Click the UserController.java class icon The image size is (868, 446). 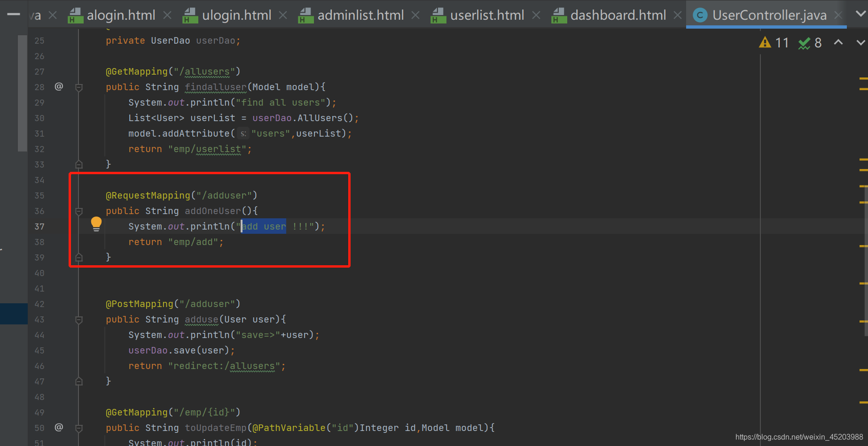click(x=700, y=15)
